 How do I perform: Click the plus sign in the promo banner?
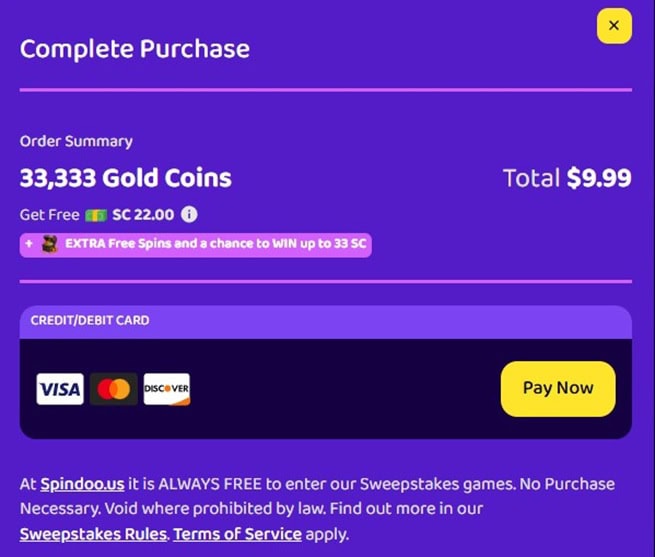pos(31,244)
